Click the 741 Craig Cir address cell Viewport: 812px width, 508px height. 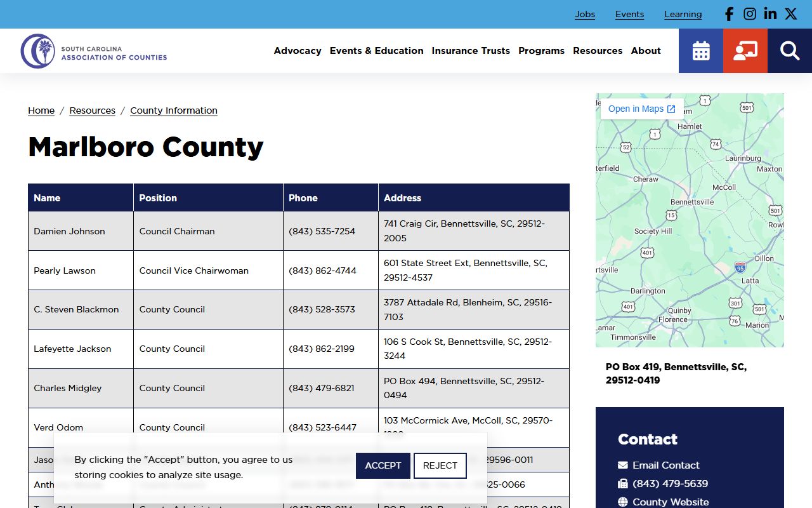click(x=474, y=231)
